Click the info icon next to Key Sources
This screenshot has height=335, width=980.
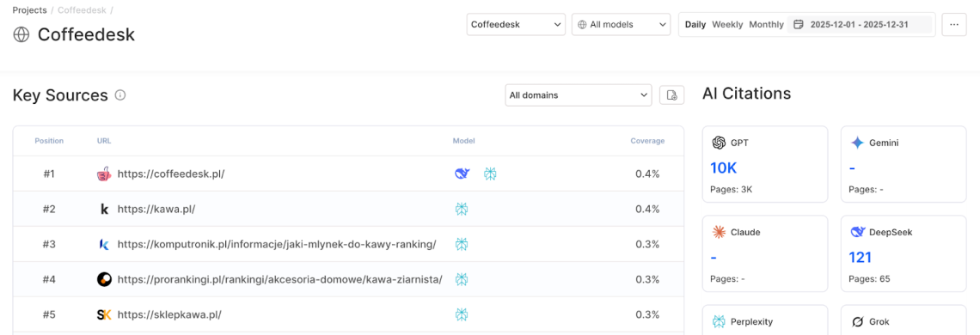pos(120,95)
